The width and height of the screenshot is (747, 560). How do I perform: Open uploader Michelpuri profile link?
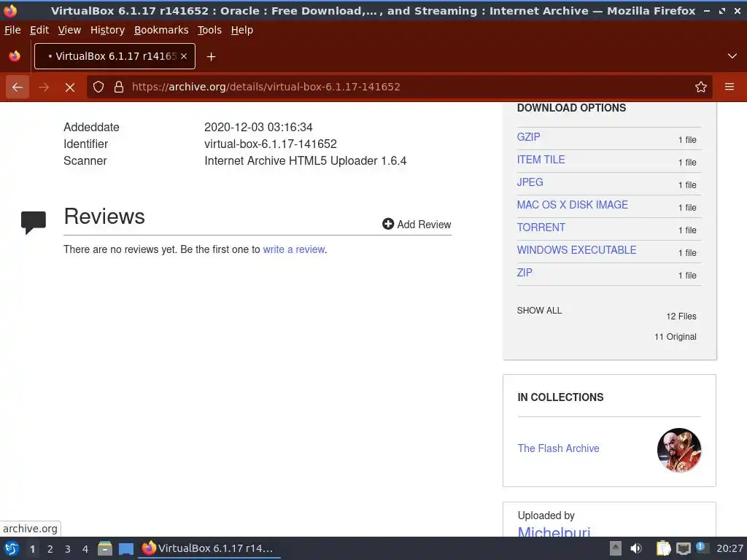pos(554,531)
